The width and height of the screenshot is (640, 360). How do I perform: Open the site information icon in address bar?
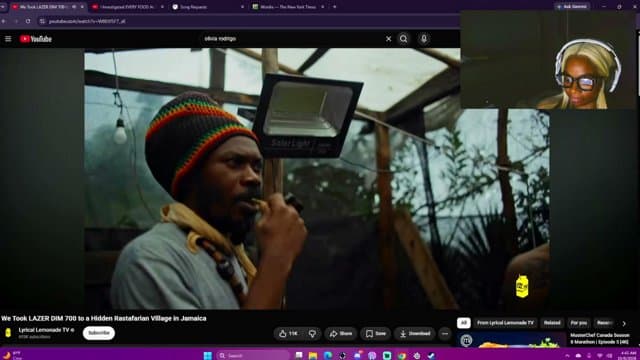(42, 21)
